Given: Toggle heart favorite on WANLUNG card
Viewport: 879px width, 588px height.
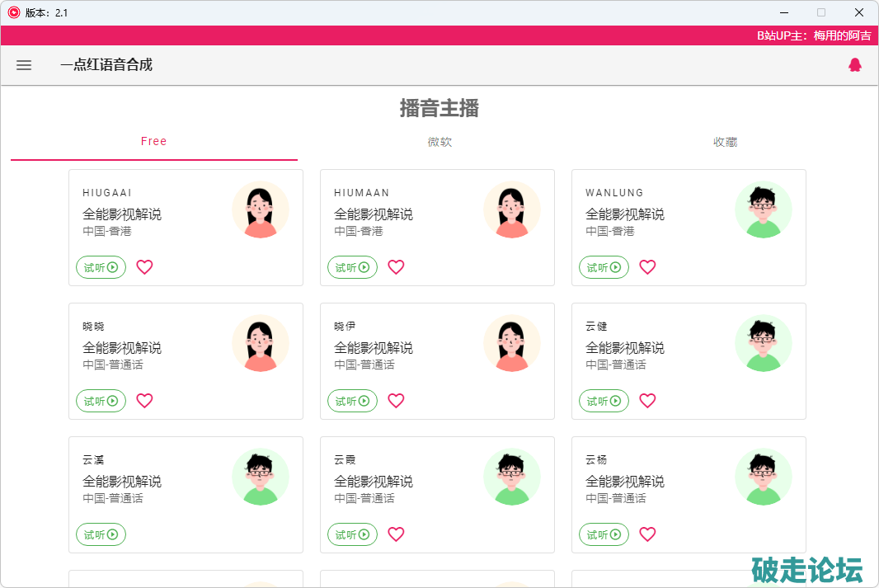Looking at the screenshot, I should [647, 267].
